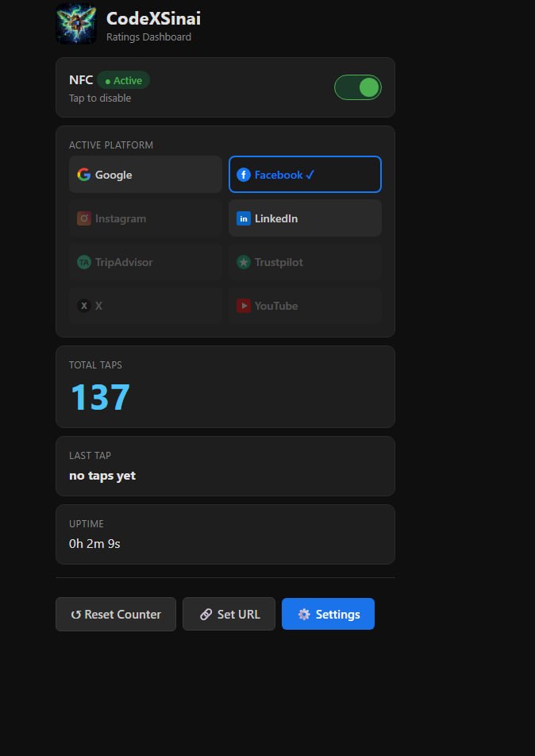Choose the Trustpilot platform option

coord(305,262)
